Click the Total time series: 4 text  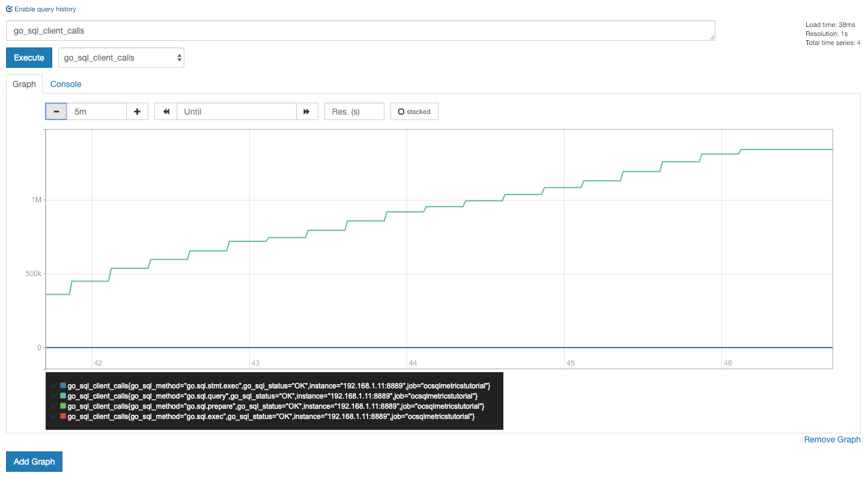833,43
